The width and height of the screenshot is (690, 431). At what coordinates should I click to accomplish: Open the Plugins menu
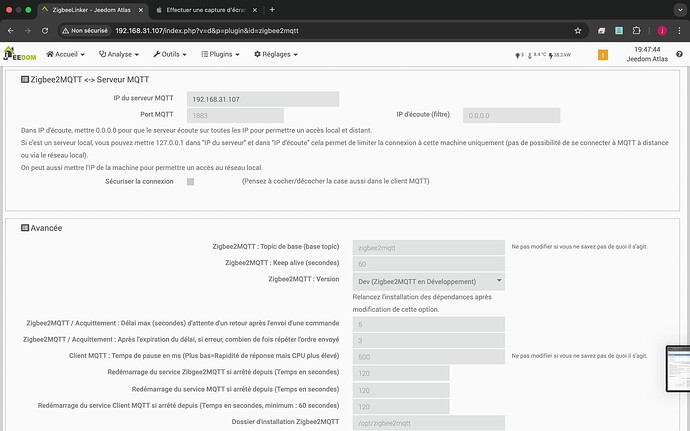click(220, 54)
